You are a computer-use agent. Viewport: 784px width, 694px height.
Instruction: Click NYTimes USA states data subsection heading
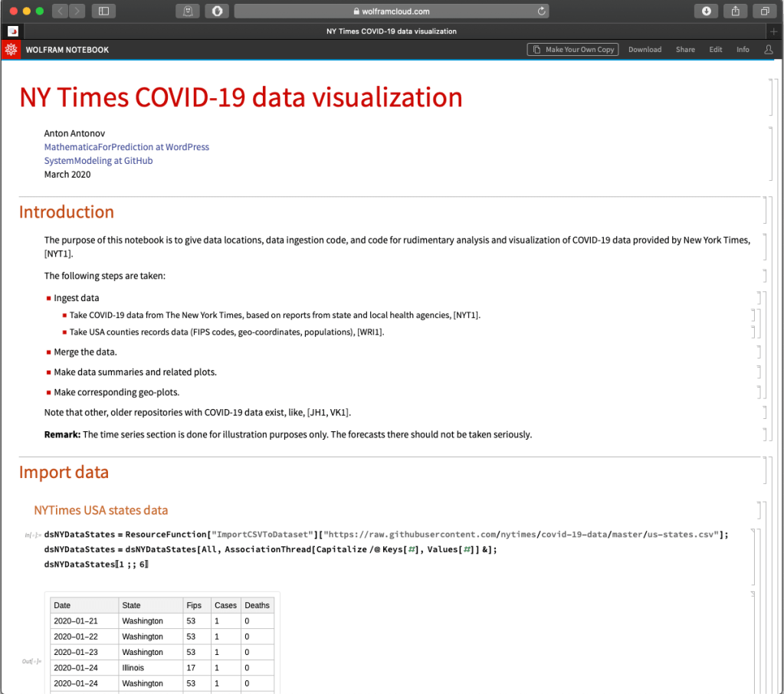[x=100, y=510]
